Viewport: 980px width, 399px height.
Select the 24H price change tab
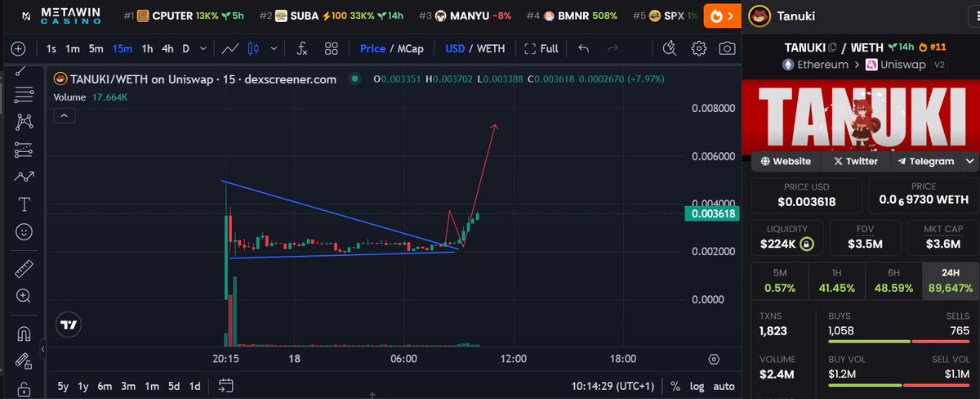click(950, 280)
